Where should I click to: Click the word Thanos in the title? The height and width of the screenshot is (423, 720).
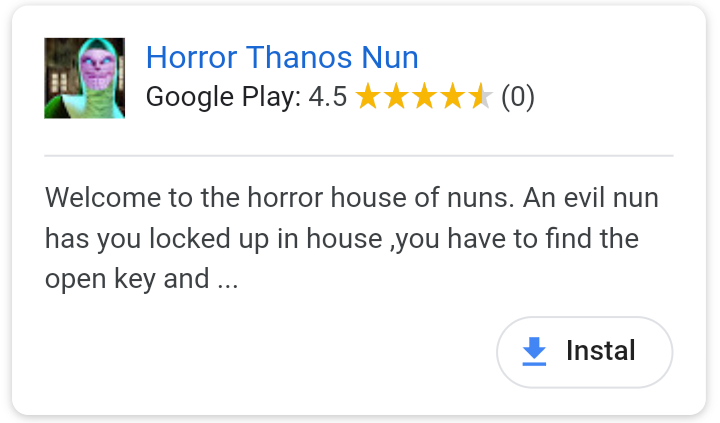(299, 57)
